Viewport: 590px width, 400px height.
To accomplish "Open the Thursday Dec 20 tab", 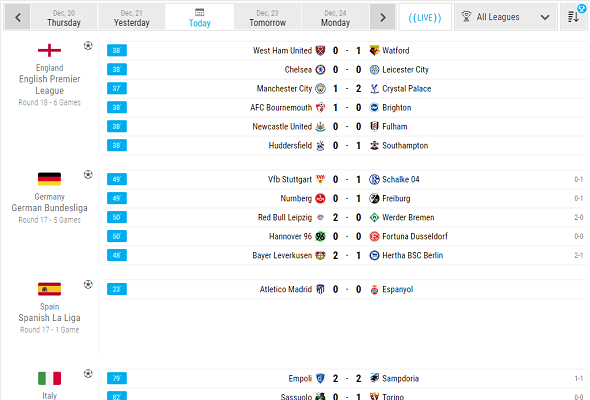I will pos(64,18).
